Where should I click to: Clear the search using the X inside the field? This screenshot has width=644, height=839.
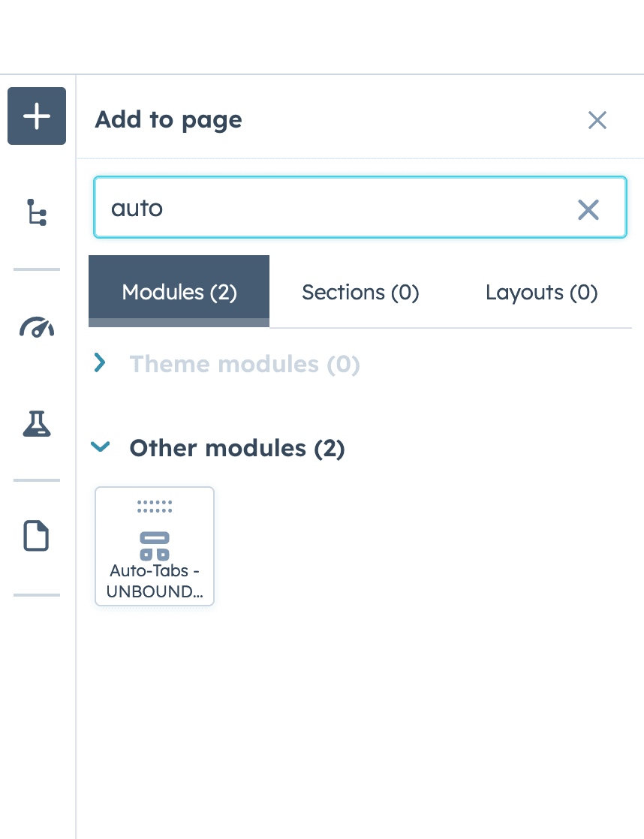pyautogui.click(x=588, y=209)
